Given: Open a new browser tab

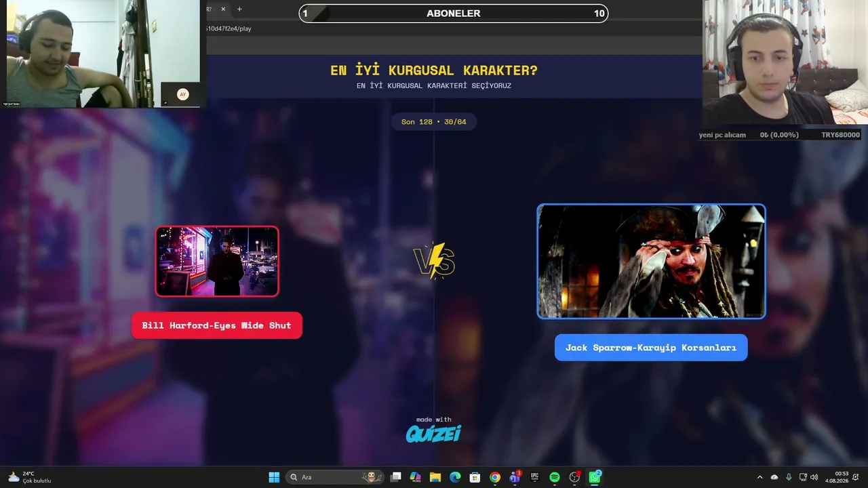Looking at the screenshot, I should (x=239, y=9).
